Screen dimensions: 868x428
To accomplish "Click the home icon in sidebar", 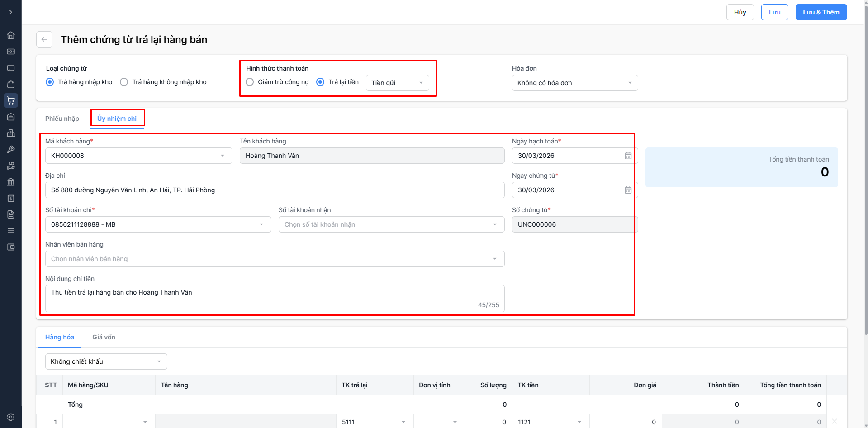I will coord(11,35).
